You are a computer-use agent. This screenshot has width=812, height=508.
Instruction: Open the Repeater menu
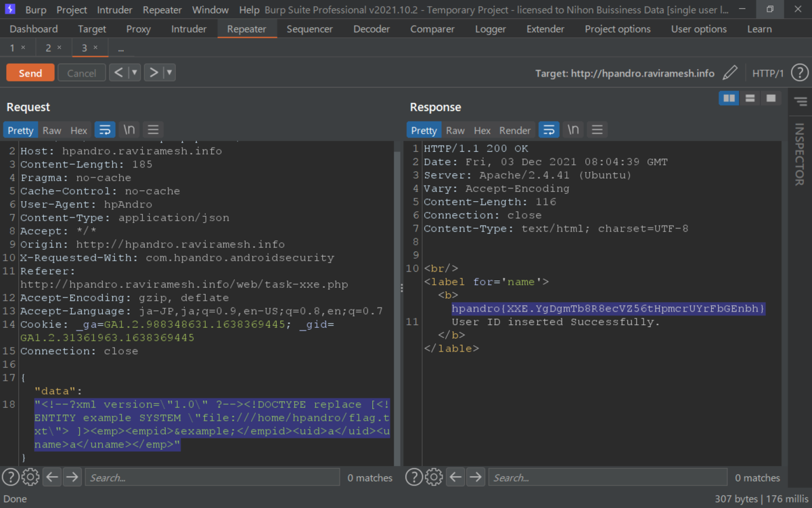(162, 10)
